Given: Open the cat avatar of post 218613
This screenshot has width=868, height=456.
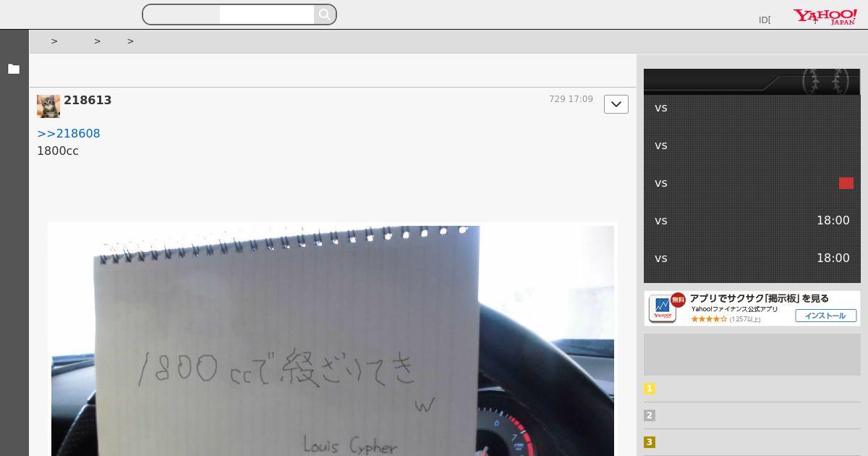Looking at the screenshot, I should (48, 106).
